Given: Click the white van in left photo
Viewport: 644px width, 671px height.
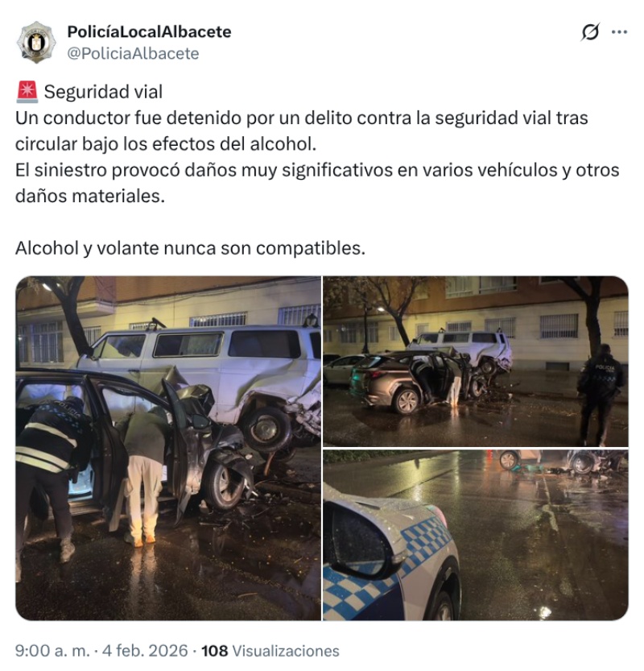Looking at the screenshot, I should point(201,377).
